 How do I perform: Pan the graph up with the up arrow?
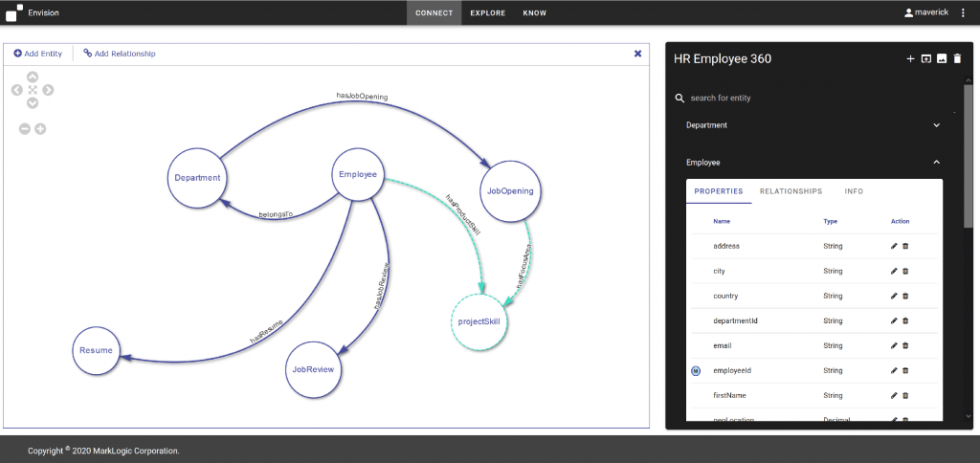(x=33, y=77)
